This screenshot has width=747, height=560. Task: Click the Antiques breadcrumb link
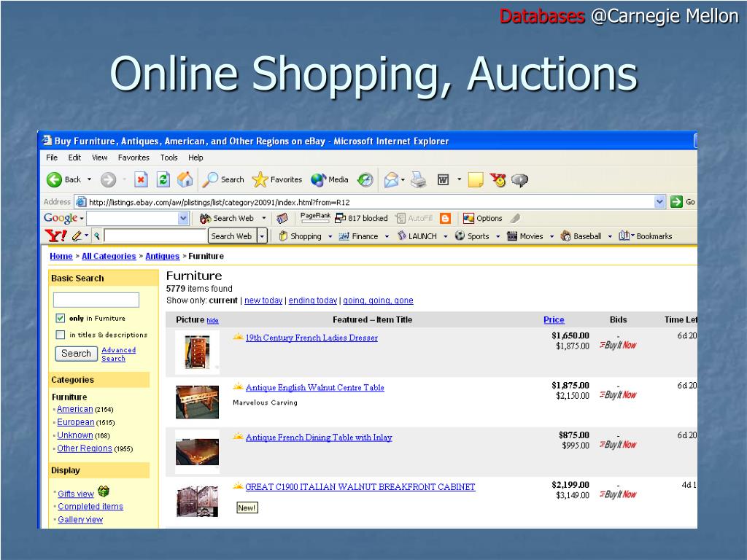point(163,256)
